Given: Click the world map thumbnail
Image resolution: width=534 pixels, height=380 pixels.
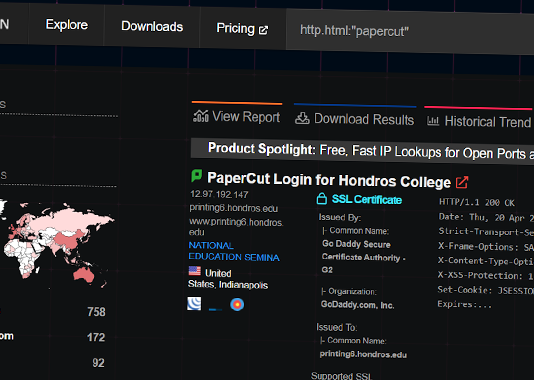Looking at the screenshot, I should coord(57,244).
